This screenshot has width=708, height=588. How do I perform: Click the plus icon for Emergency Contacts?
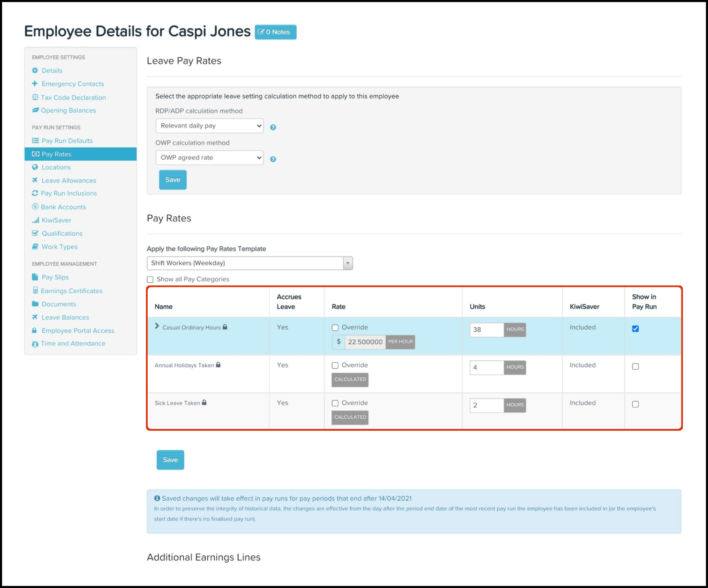pos(35,83)
